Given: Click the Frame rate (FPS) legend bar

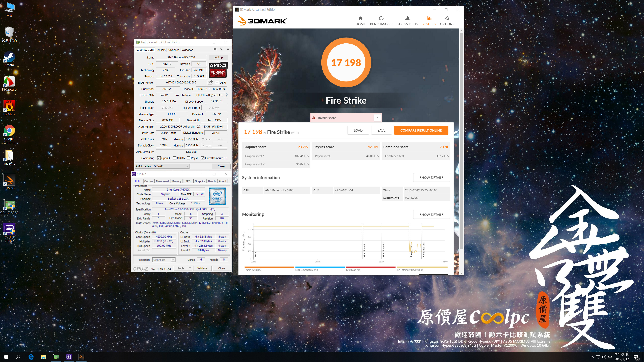Looking at the screenshot, I should tap(269, 267).
